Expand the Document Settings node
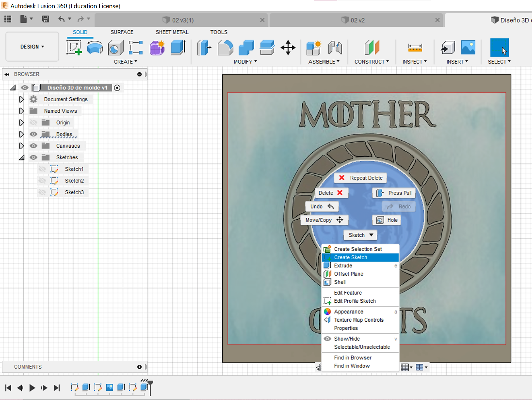The image size is (532, 400). click(x=21, y=99)
